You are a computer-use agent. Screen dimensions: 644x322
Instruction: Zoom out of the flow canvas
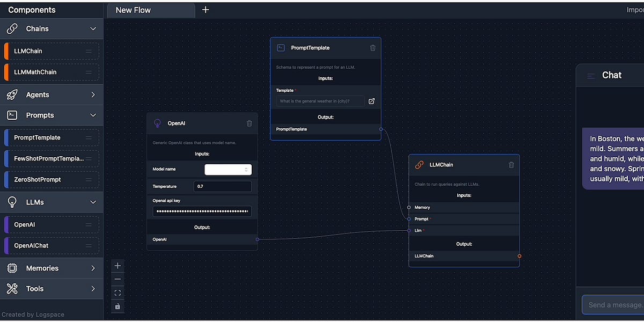(x=118, y=279)
